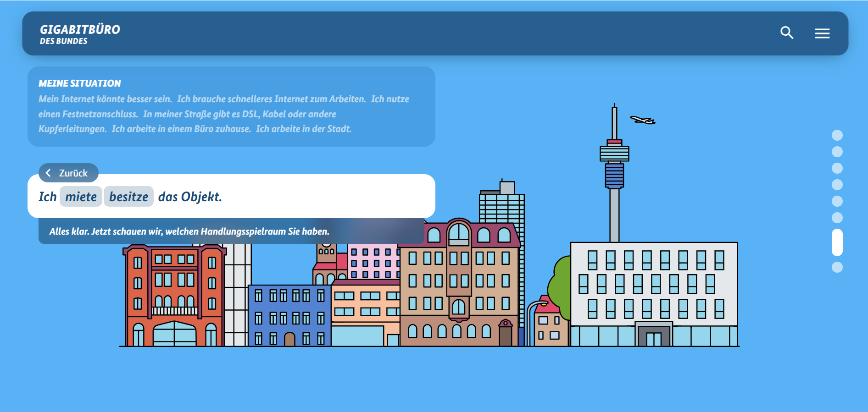Click "Mein Internet könnte besser sein." statement
The width and height of the screenshot is (868, 412).
click(x=105, y=99)
